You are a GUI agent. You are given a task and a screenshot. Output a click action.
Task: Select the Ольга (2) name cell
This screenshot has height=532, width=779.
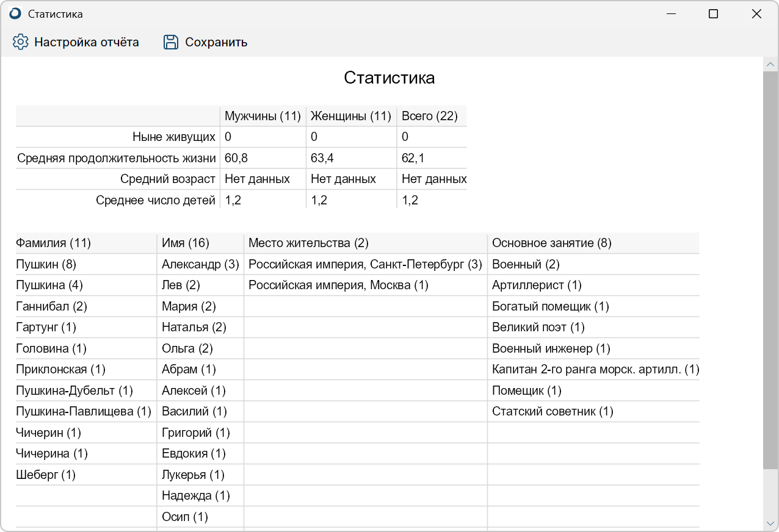click(x=200, y=348)
